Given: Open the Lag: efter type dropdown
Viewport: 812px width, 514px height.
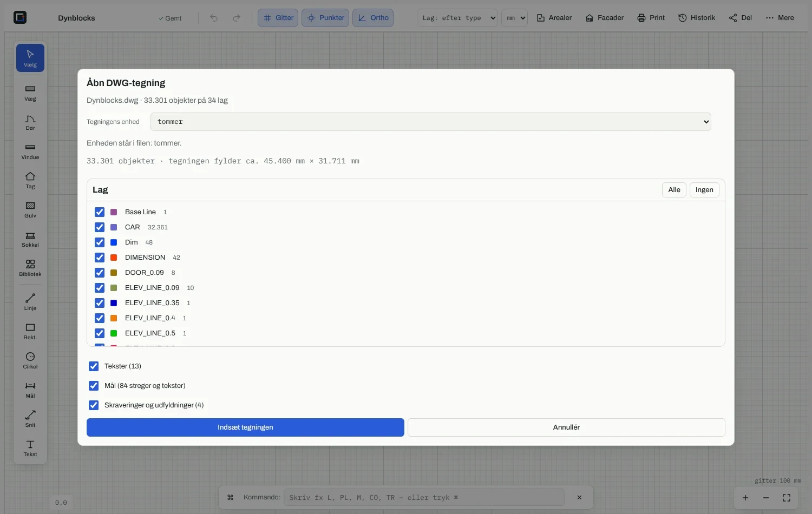Looking at the screenshot, I should click(457, 18).
